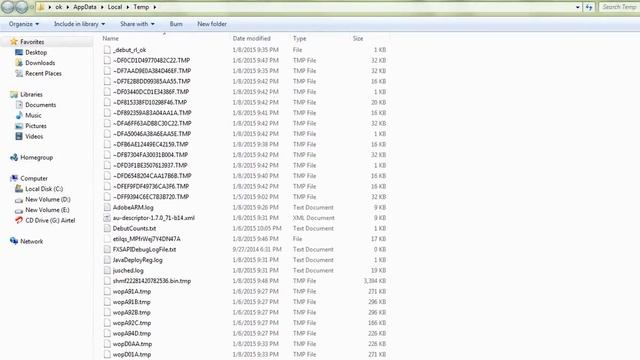Viewport: 640px width, 360px height.
Task: Select the ok breadcrumb in address bar
Action: 59,7
